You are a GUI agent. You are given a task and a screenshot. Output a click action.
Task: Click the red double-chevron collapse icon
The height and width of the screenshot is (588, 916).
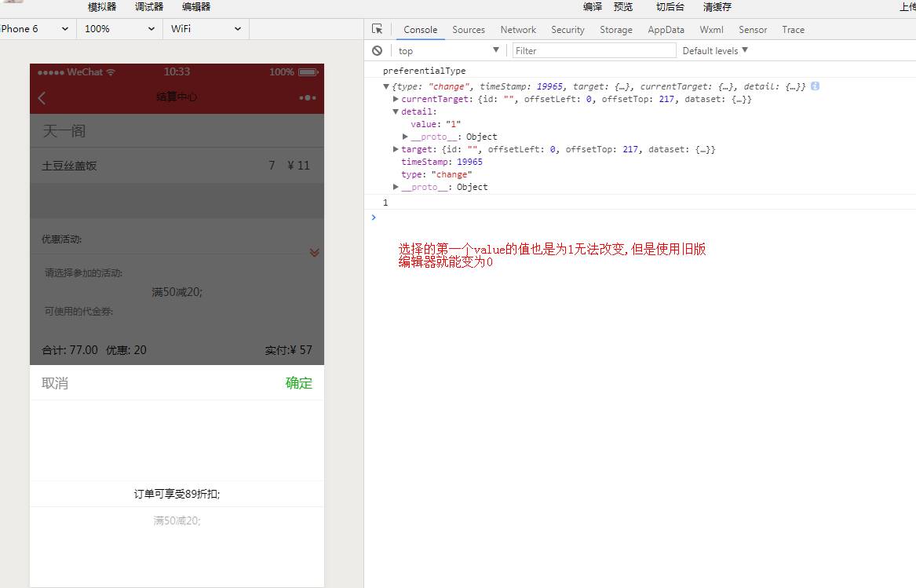coord(314,252)
